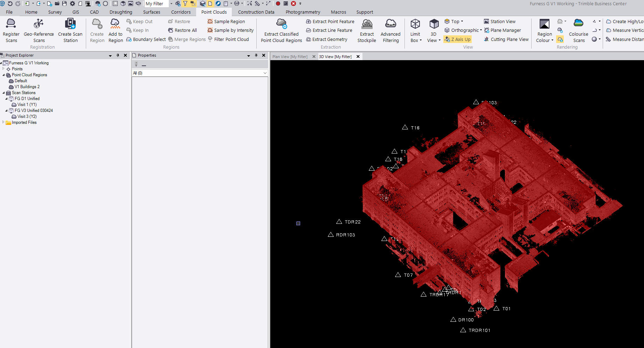Select V1 Buildings 2 region in tree
644x348 pixels.
pos(27,87)
